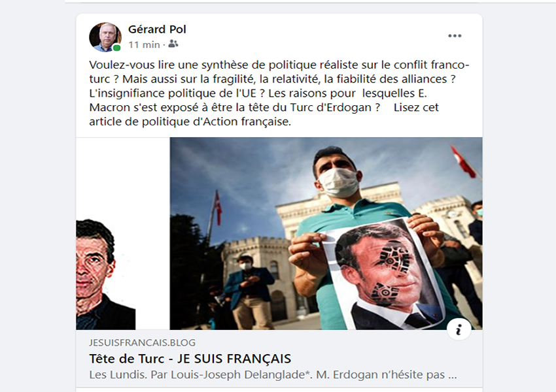The height and width of the screenshot is (392, 556).
Task: Open the post options three-dot menu
Action: 455,36
